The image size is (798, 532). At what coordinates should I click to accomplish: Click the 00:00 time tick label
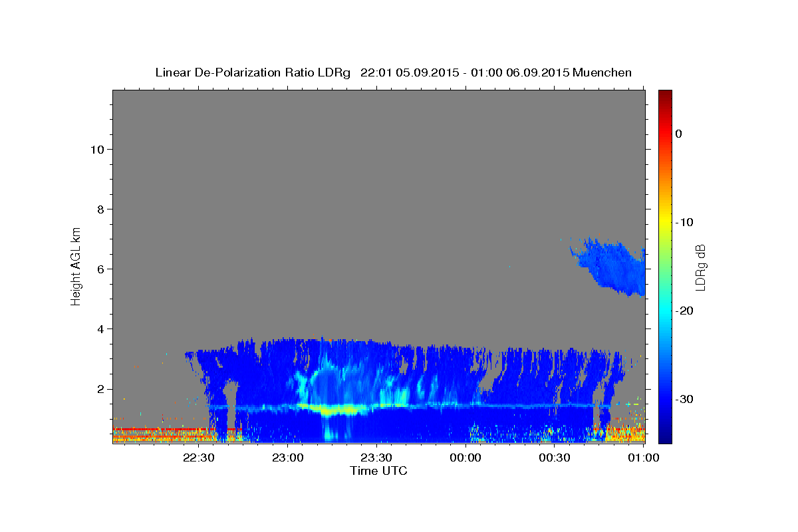(x=465, y=458)
